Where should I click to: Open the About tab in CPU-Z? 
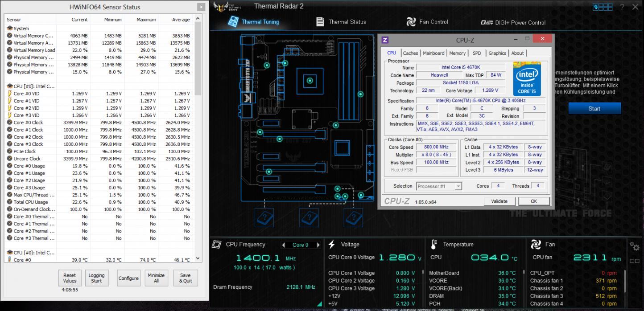(x=517, y=53)
